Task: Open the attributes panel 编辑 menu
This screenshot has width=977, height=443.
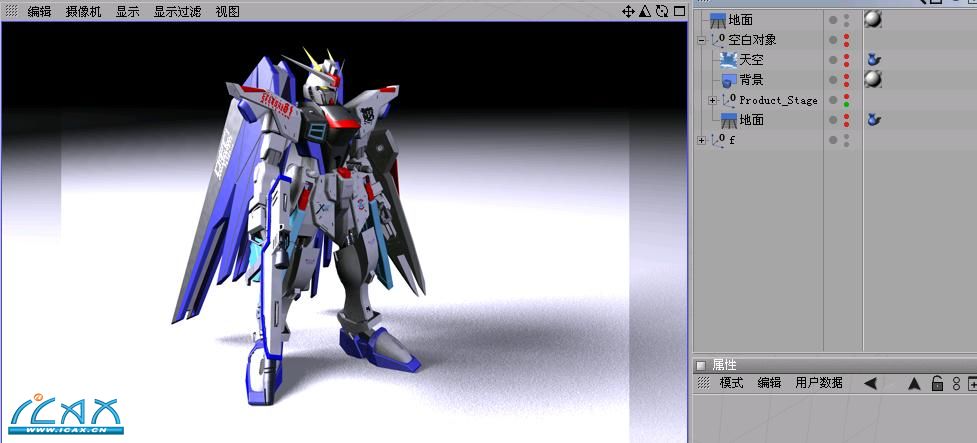Action: tap(770, 383)
